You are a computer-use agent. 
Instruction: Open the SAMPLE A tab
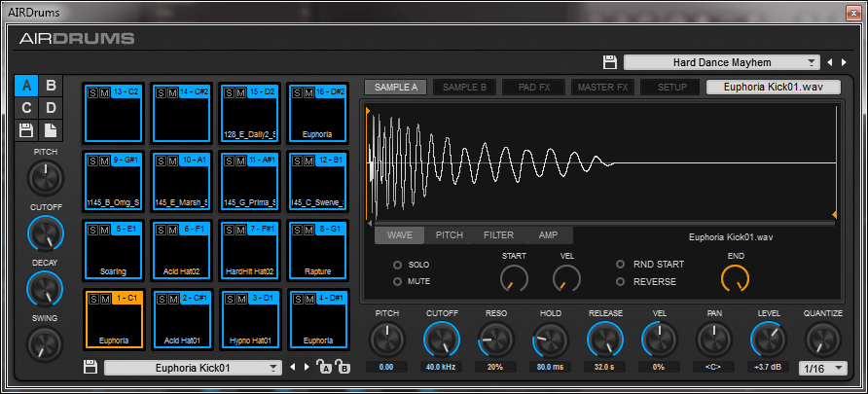pyautogui.click(x=396, y=87)
